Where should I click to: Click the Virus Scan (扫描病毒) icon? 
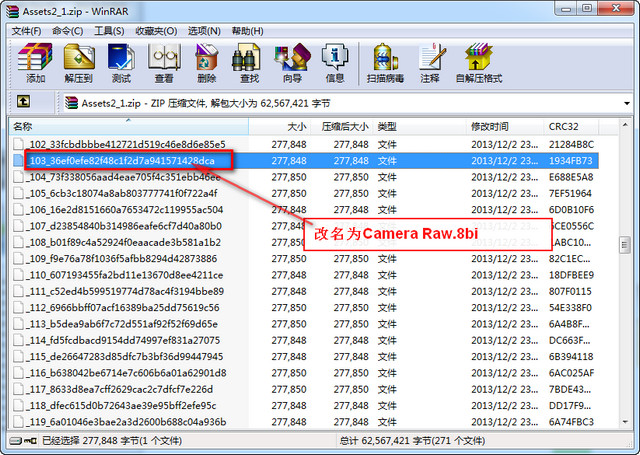tap(385, 62)
